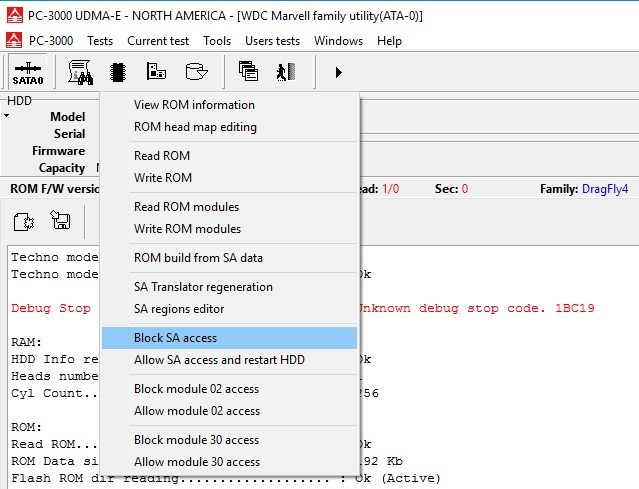This screenshot has width=639, height=489.
Task: Click the Read ROM... log line
Action: [54, 444]
